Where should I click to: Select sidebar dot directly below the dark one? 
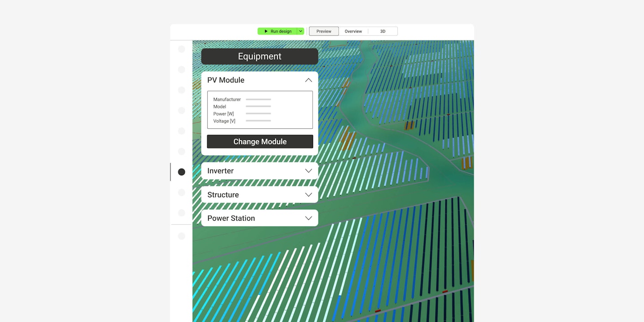point(182,192)
